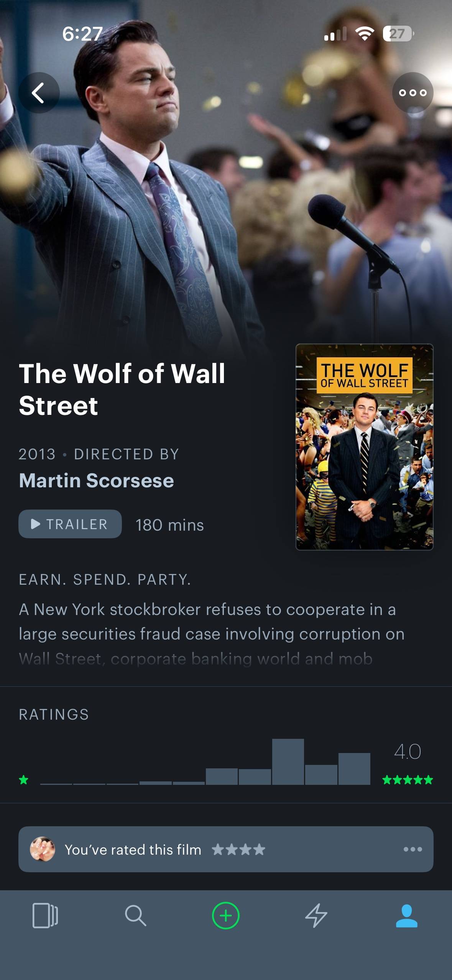Open director Martin Scorsese's page
452x980 pixels.
97,480
